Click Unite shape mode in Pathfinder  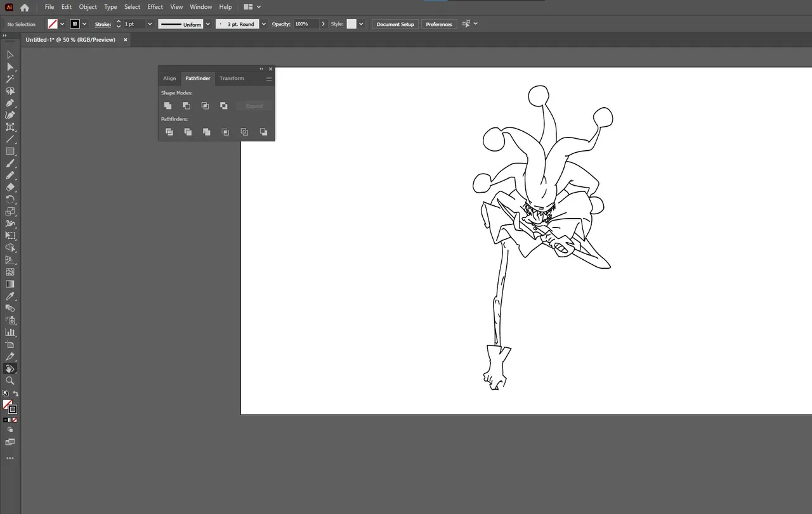168,106
